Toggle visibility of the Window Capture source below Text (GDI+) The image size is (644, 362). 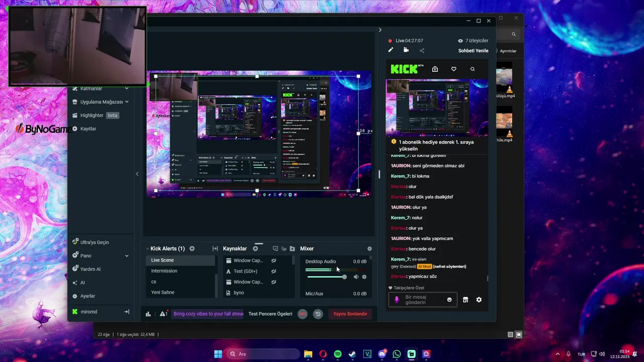pyautogui.click(x=274, y=282)
